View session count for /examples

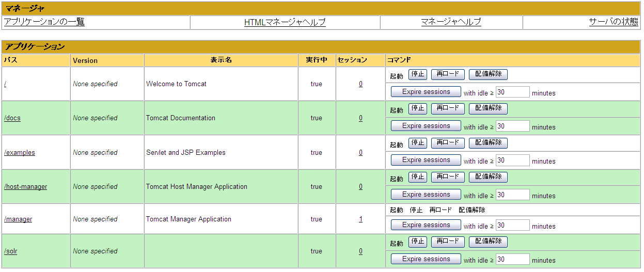click(x=361, y=153)
